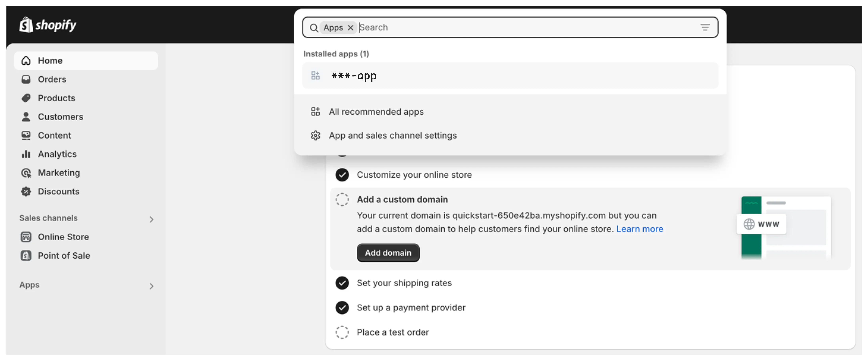Open Orders via its sidebar icon

pyautogui.click(x=26, y=79)
